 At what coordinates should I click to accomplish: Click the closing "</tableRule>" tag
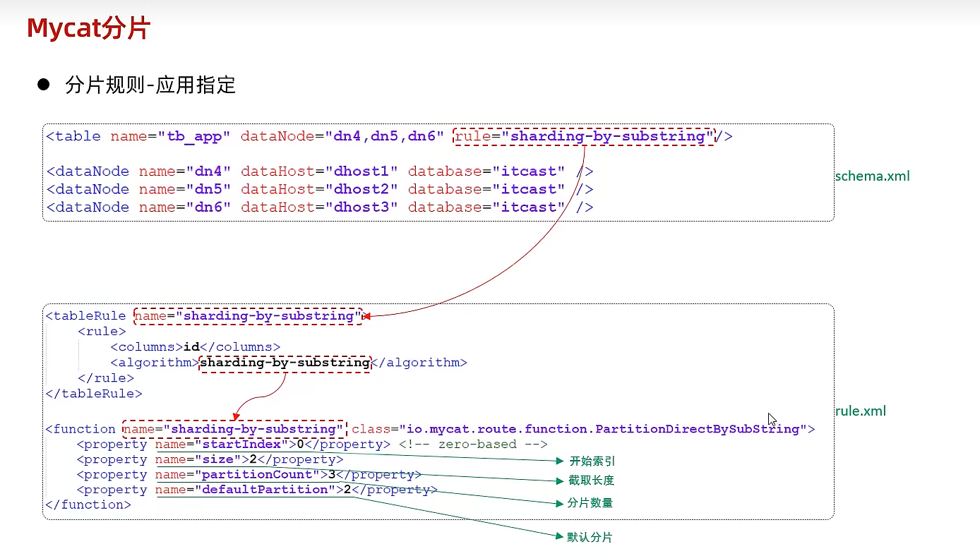pos(94,394)
